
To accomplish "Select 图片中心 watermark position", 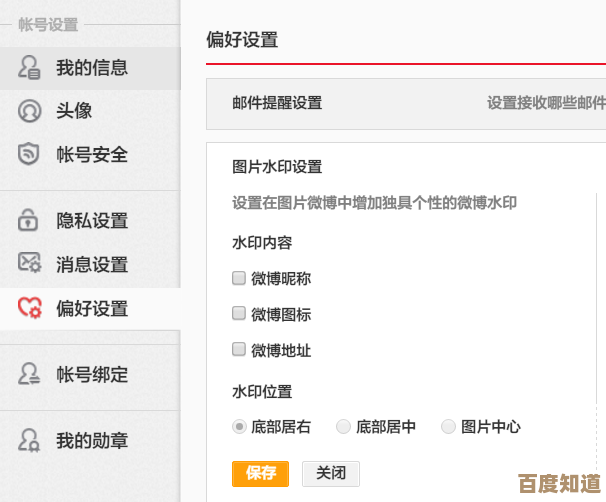I will point(448,426).
